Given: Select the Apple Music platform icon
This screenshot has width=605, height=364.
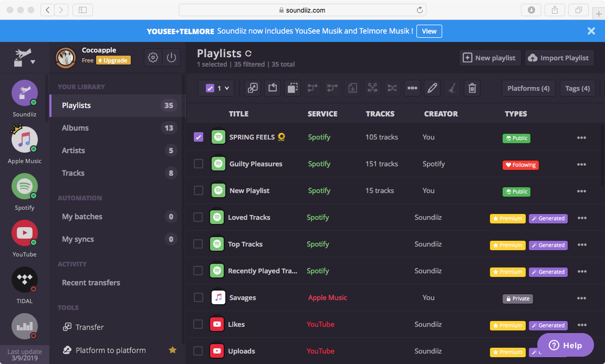Looking at the screenshot, I should tap(25, 140).
